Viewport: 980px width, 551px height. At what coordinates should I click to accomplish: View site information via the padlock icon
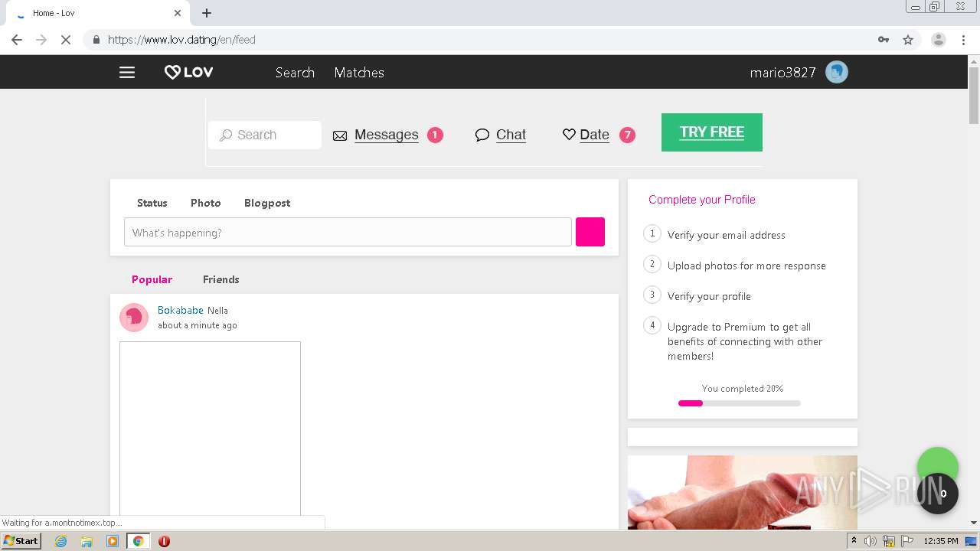96,40
